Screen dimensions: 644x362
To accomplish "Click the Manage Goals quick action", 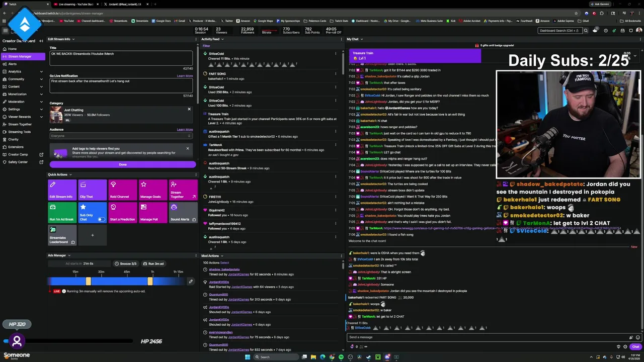I will coord(152,190).
